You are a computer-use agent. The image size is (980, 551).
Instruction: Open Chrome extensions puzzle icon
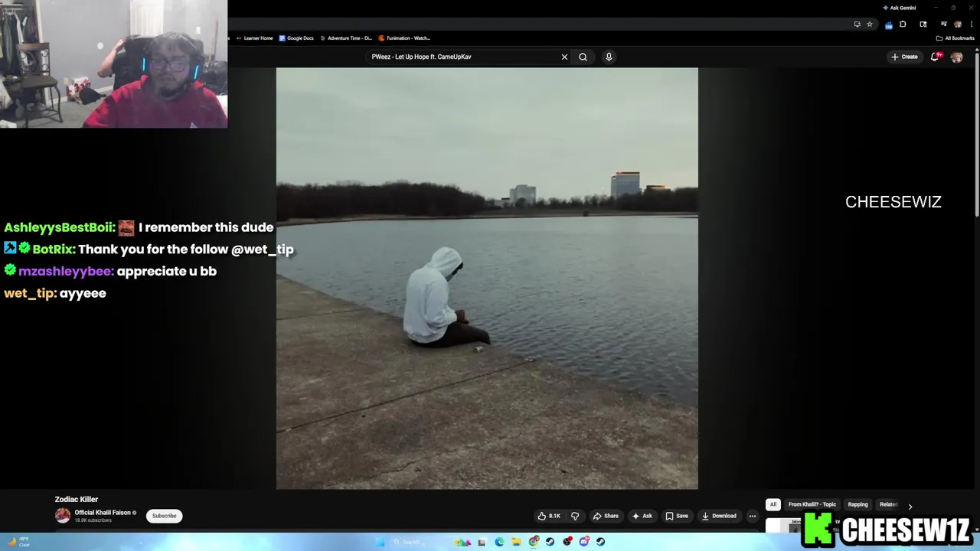coord(903,24)
